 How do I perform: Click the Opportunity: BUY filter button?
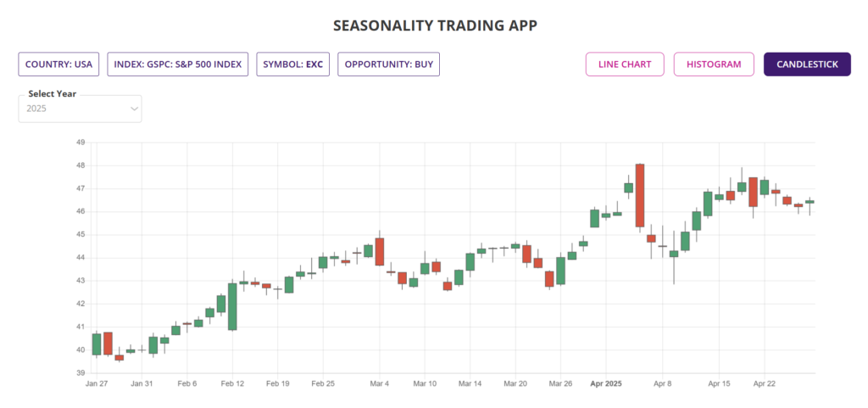pos(388,64)
